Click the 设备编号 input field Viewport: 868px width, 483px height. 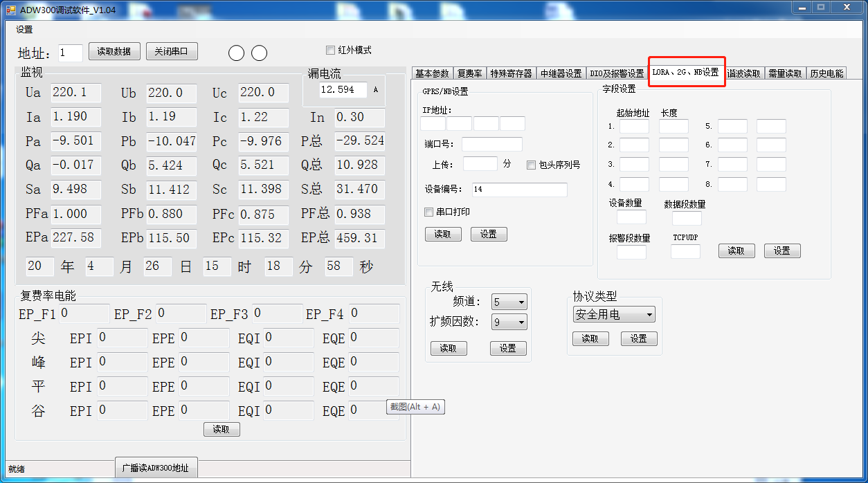pyautogui.click(x=519, y=190)
